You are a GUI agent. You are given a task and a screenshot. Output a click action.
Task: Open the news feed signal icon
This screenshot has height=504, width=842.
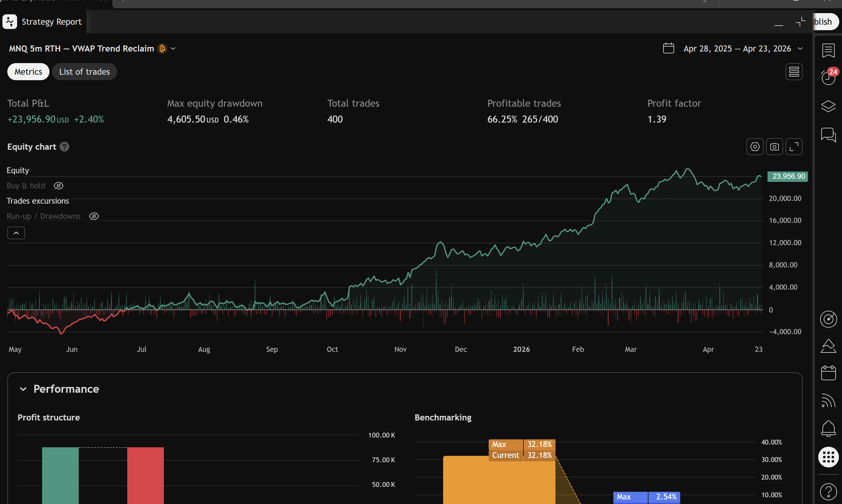[828, 400]
